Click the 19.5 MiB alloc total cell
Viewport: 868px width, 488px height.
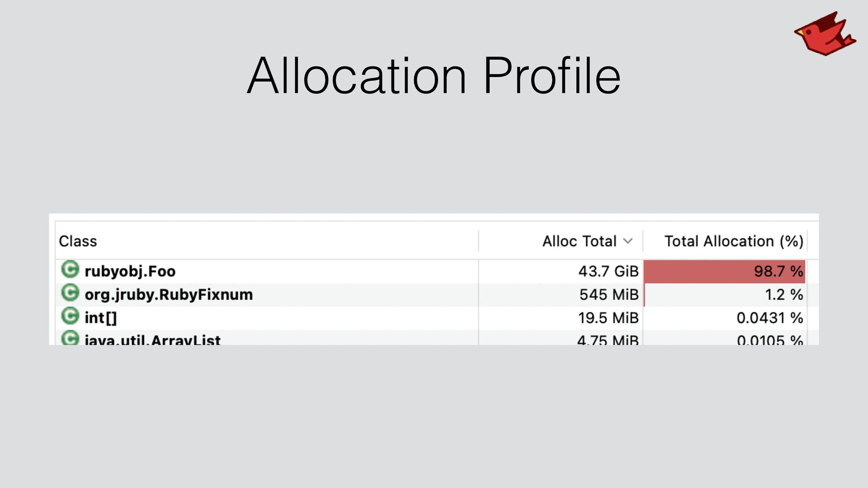(x=608, y=318)
